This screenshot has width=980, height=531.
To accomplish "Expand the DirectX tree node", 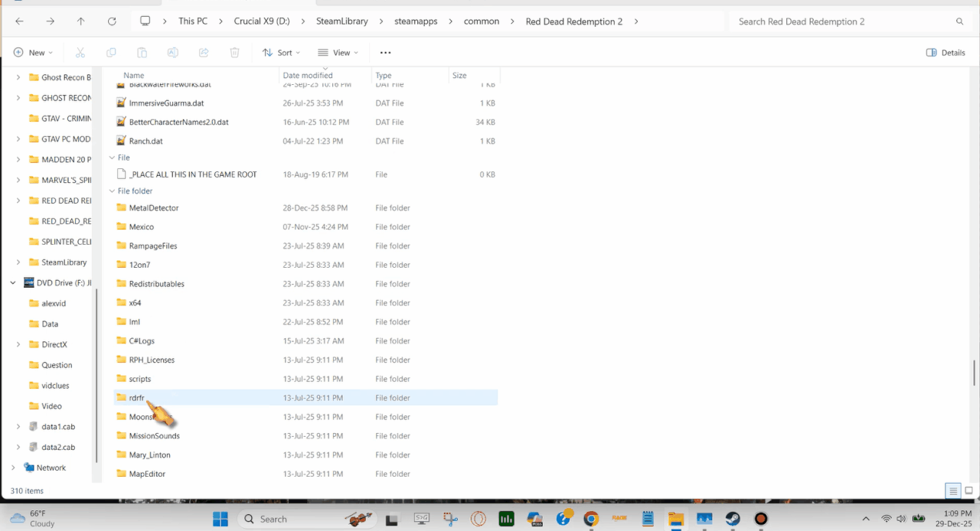I will coord(18,344).
